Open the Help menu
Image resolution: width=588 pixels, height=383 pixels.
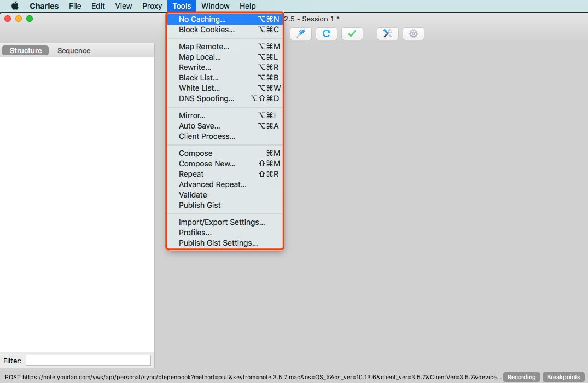247,6
